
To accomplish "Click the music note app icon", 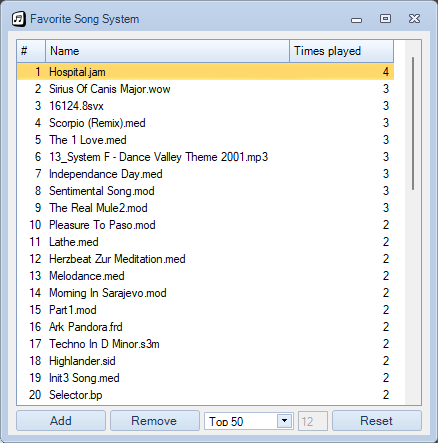I will (19, 19).
